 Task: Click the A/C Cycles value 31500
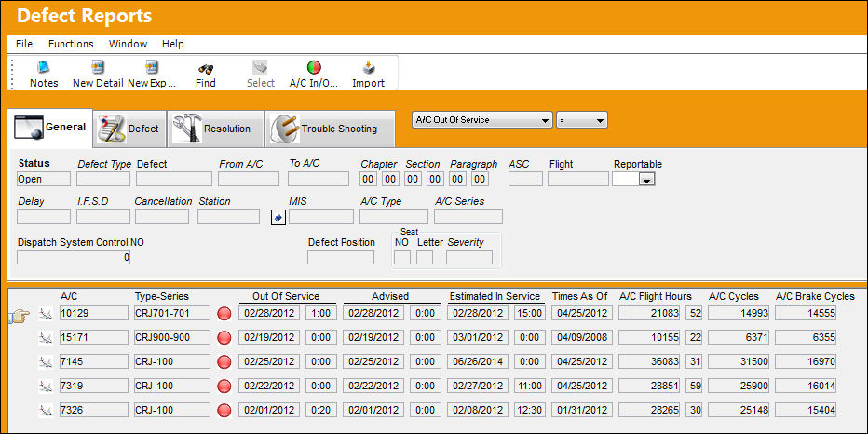pos(739,361)
